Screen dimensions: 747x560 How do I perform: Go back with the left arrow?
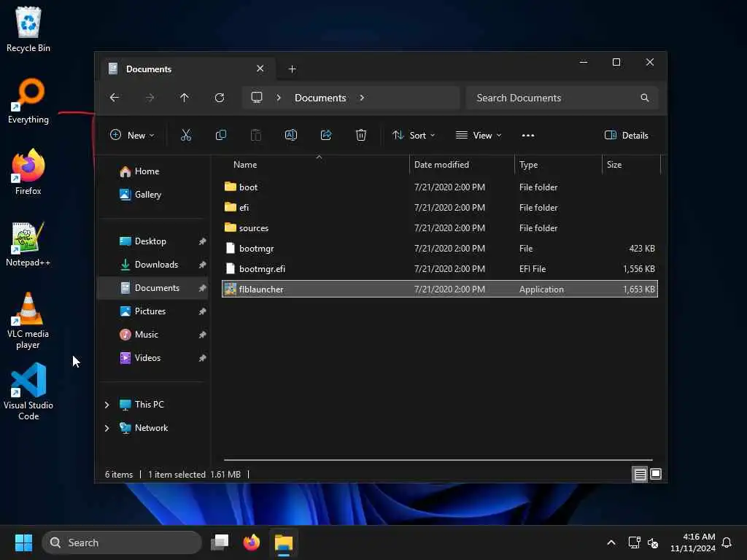click(115, 98)
